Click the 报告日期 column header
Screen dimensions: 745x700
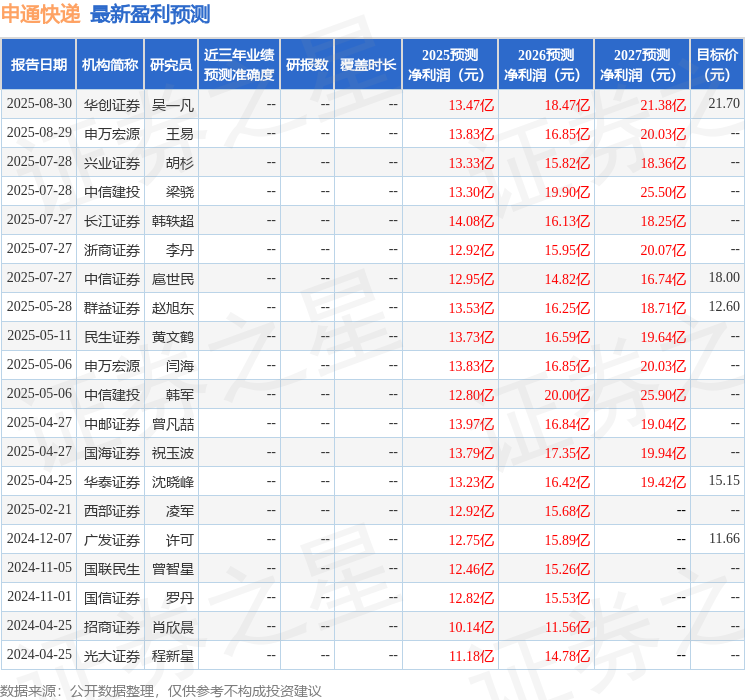pos(38,64)
